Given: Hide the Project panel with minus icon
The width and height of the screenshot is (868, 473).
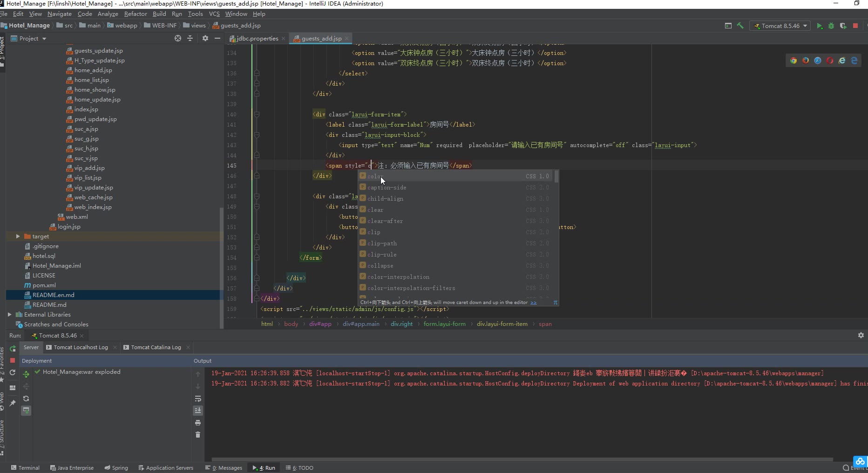Looking at the screenshot, I should coord(217,39).
